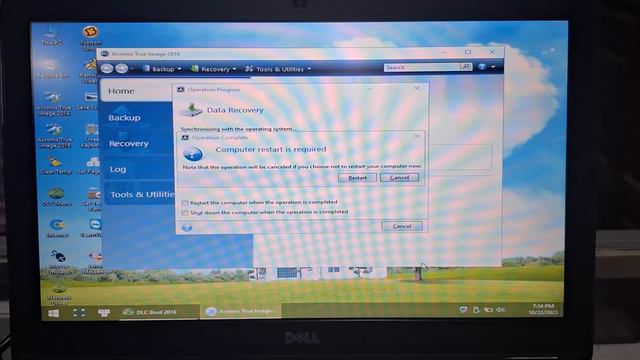Viewport: 640px width, 360px height.
Task: Open the Log section in the sidebar
Action: tap(138, 169)
